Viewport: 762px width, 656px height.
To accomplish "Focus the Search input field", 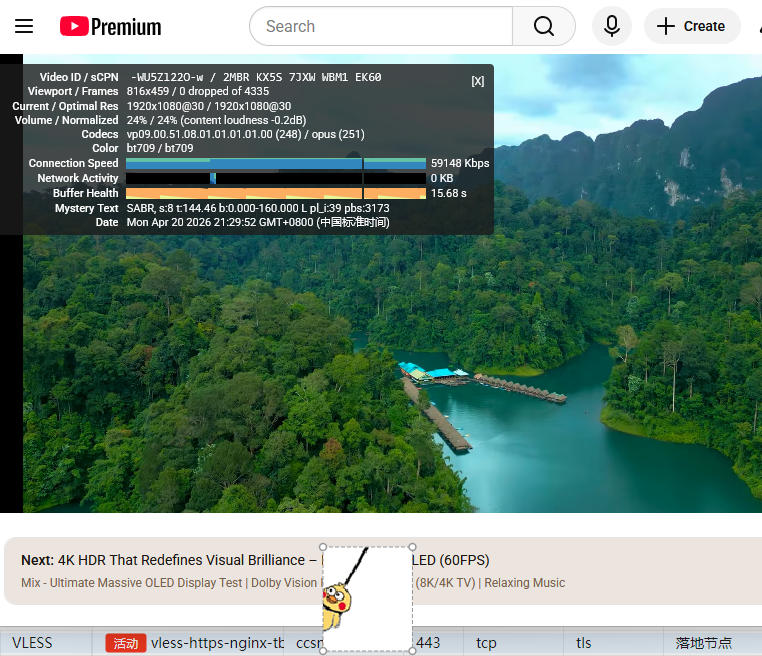I will point(380,27).
